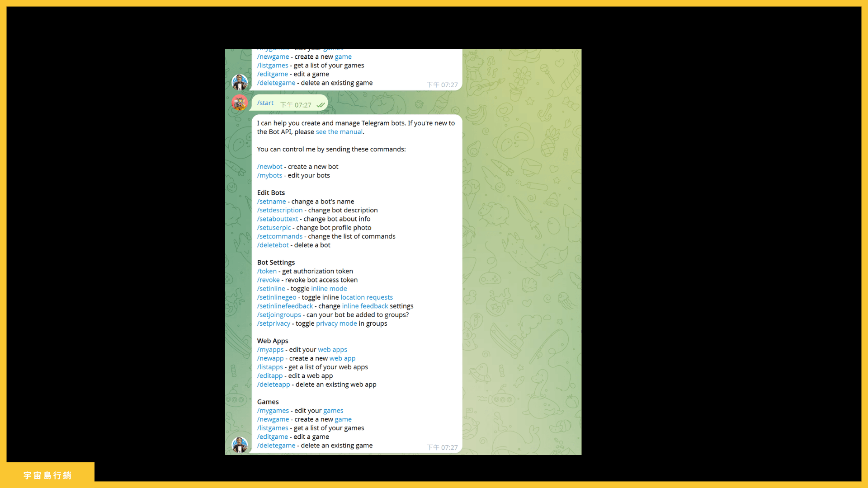Viewport: 868px width, 488px height.
Task: Click the 下午 07:27 timestamp on the bottom message
Action: 442,447
